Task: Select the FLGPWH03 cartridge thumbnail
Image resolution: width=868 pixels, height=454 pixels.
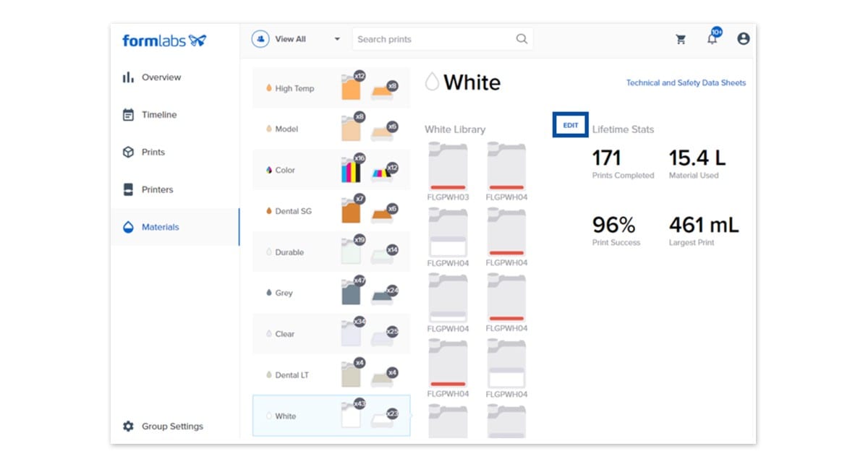Action: tap(448, 167)
